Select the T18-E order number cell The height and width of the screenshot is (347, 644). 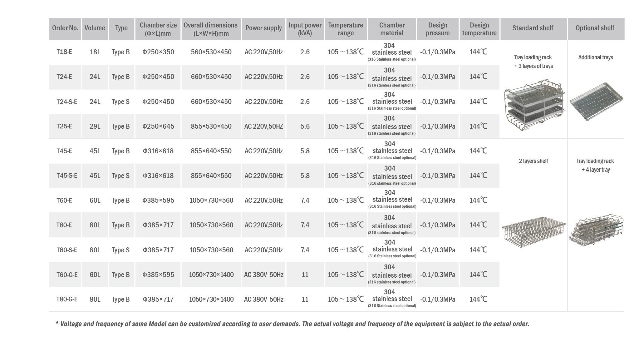pyautogui.click(x=64, y=52)
